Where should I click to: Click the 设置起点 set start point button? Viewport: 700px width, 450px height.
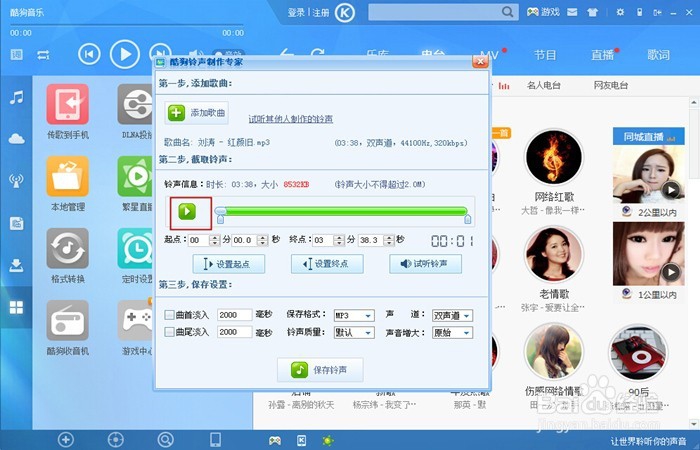click(x=229, y=264)
